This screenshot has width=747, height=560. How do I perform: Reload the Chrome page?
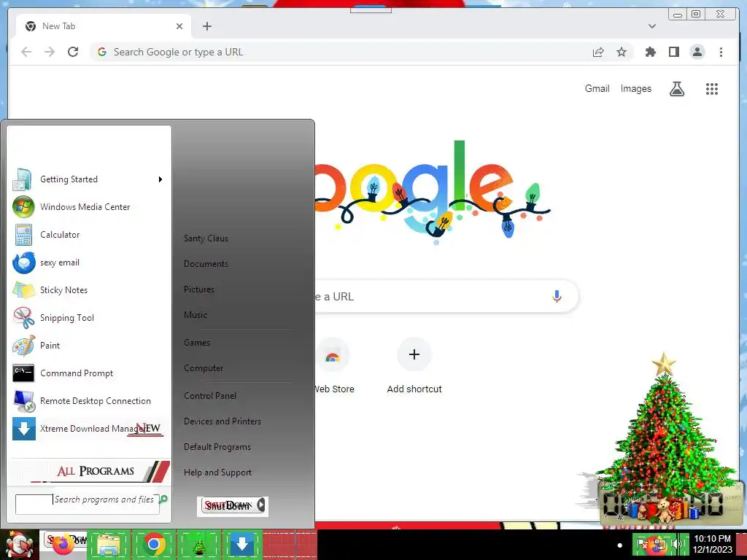[x=73, y=52]
